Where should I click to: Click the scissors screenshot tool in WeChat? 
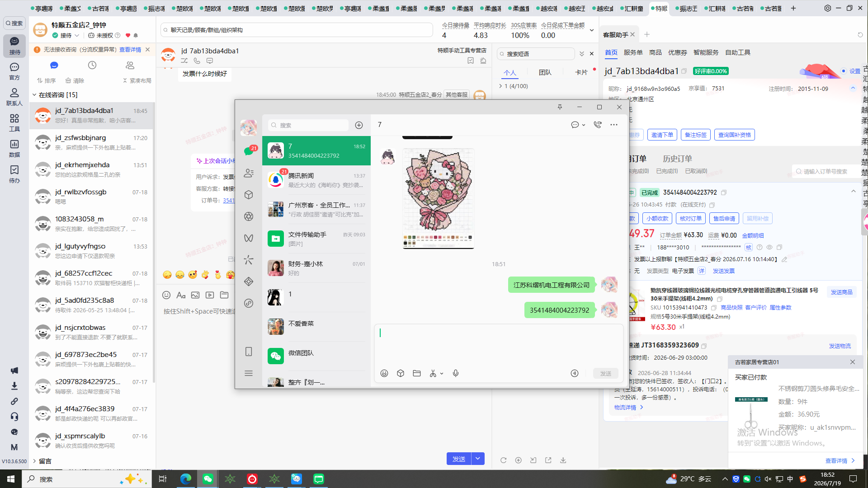tap(433, 373)
